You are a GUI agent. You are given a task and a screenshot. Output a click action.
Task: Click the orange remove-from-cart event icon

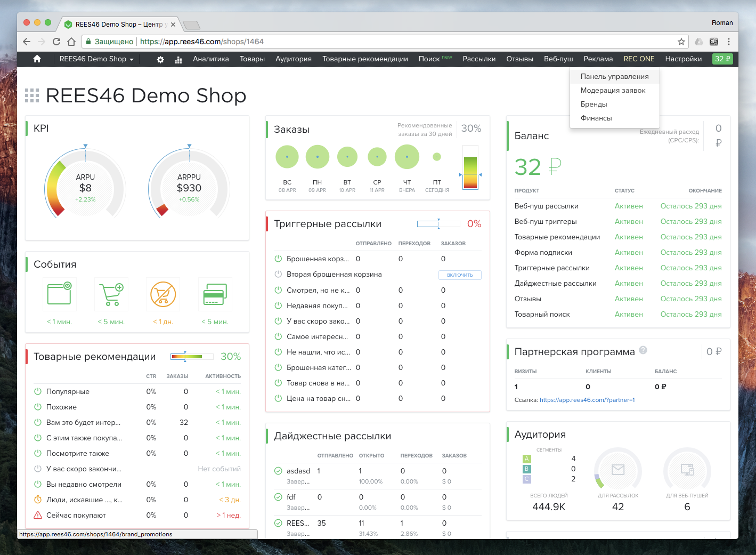[x=163, y=294]
